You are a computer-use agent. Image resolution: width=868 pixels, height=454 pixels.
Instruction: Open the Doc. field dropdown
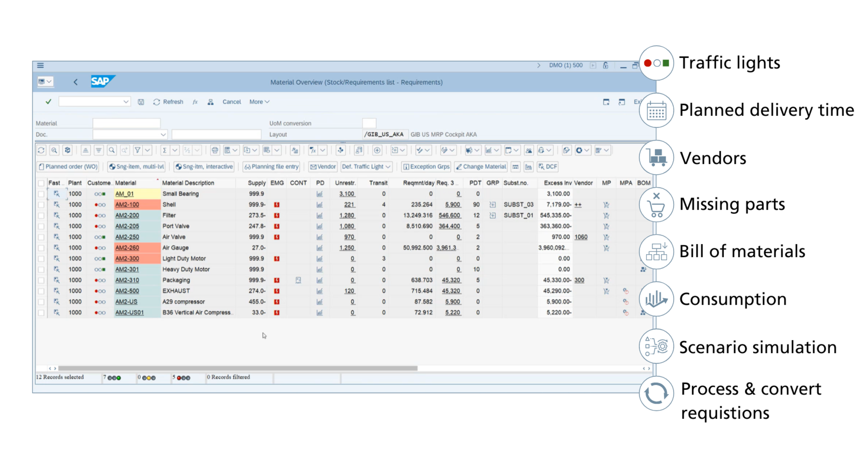(x=163, y=134)
